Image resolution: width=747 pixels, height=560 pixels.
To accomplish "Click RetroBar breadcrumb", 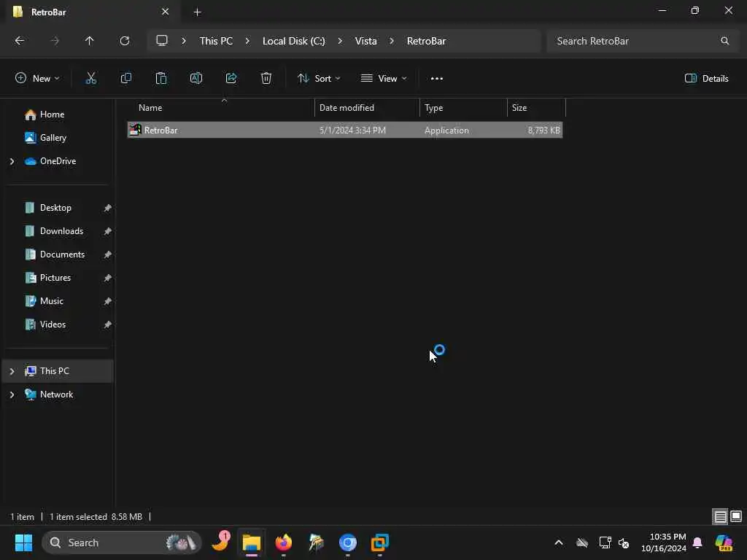I will 426,41.
